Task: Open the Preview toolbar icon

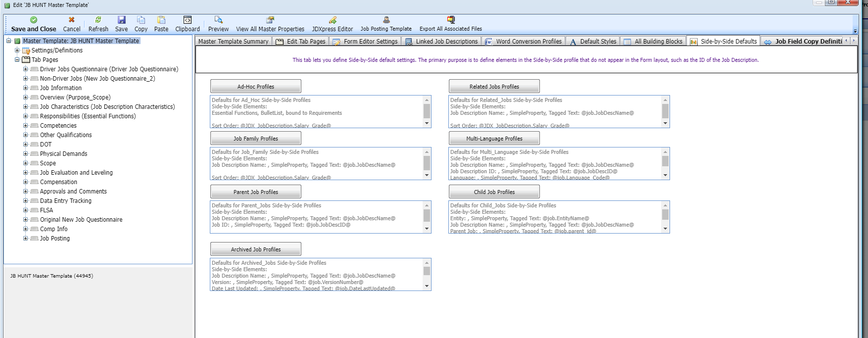Action: click(x=218, y=20)
